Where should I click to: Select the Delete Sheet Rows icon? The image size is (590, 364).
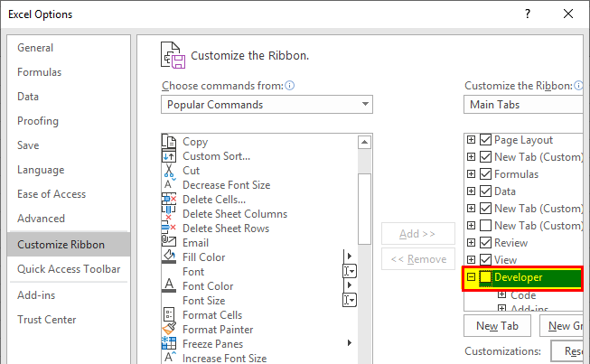point(169,228)
